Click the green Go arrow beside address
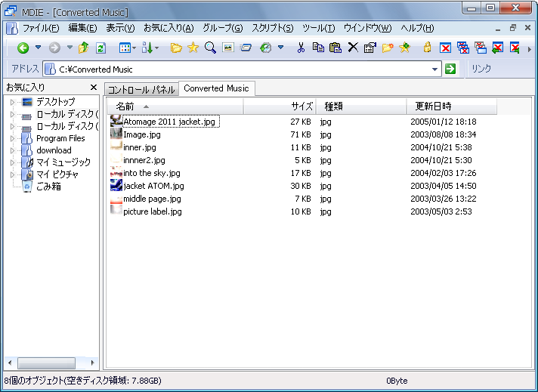 (x=450, y=69)
